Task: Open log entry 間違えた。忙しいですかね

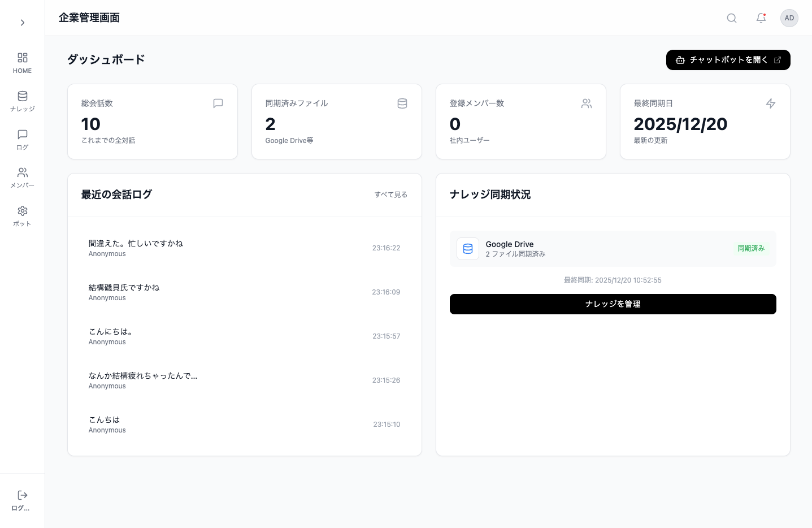Action: click(245, 248)
